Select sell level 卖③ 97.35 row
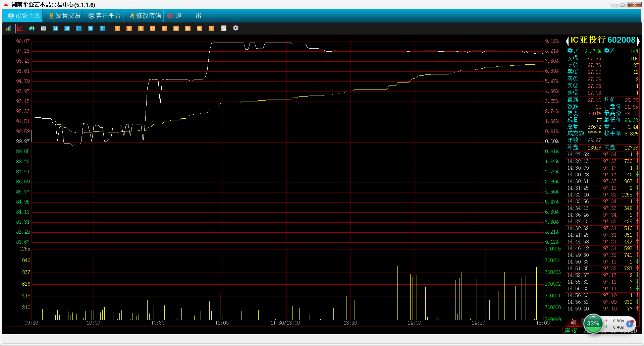 (x=603, y=59)
